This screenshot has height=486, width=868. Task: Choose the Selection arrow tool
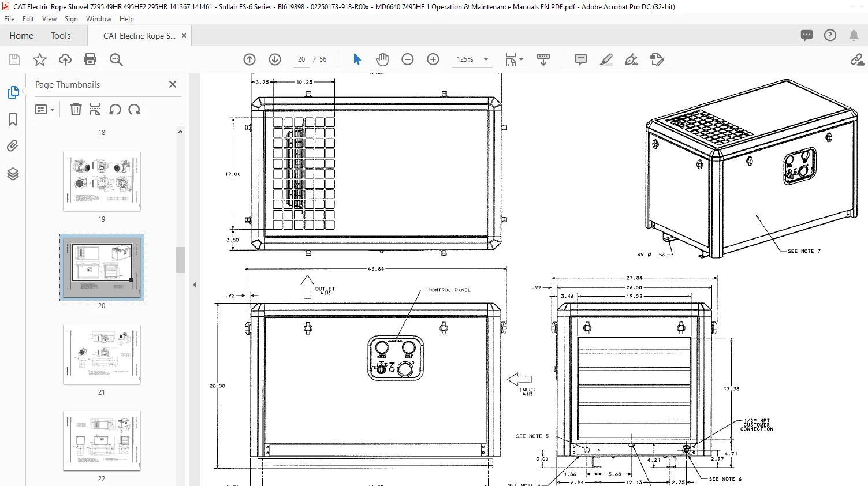pos(357,59)
